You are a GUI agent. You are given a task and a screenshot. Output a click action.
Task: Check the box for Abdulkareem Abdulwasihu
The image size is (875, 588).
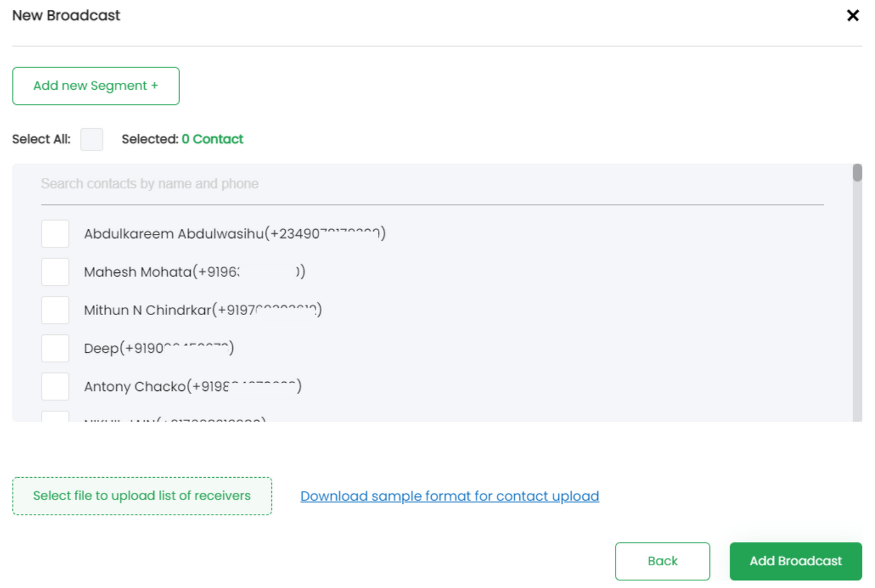[x=55, y=234]
